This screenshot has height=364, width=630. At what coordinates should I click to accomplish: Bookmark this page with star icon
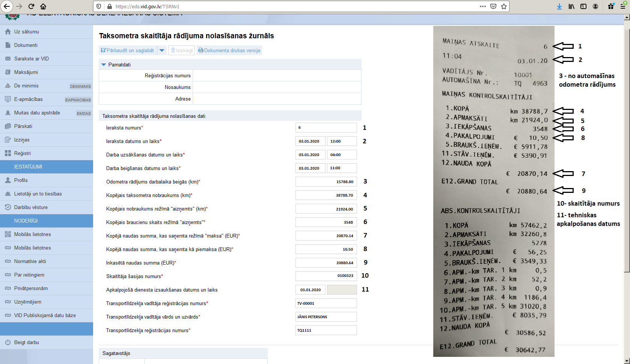coord(504,6)
